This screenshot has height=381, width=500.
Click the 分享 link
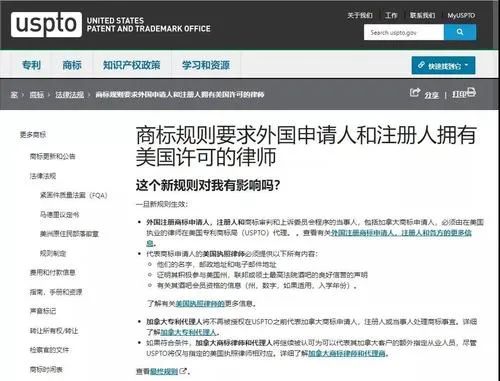coord(432,95)
